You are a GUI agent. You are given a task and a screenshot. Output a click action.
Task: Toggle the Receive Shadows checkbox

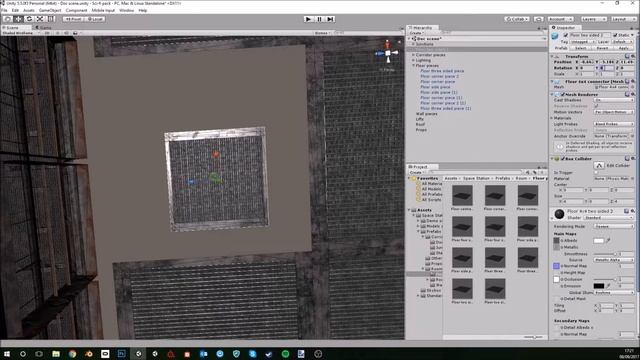[x=596, y=106]
